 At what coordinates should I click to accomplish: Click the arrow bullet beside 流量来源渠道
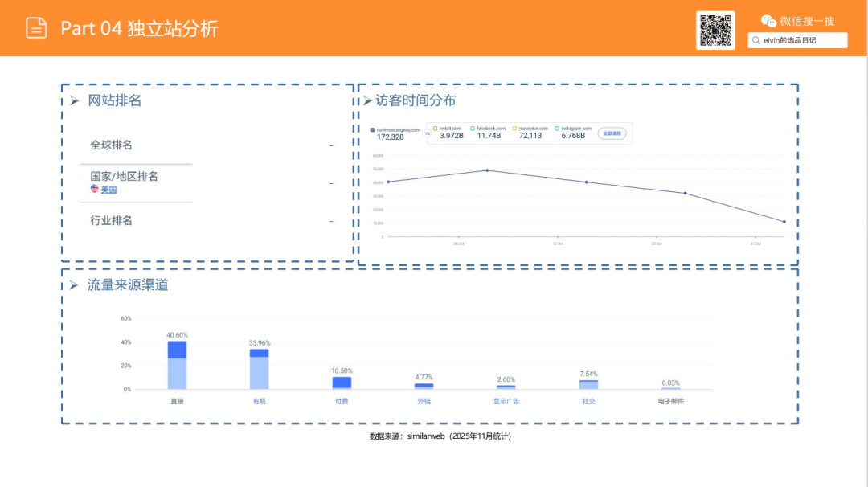(74, 285)
